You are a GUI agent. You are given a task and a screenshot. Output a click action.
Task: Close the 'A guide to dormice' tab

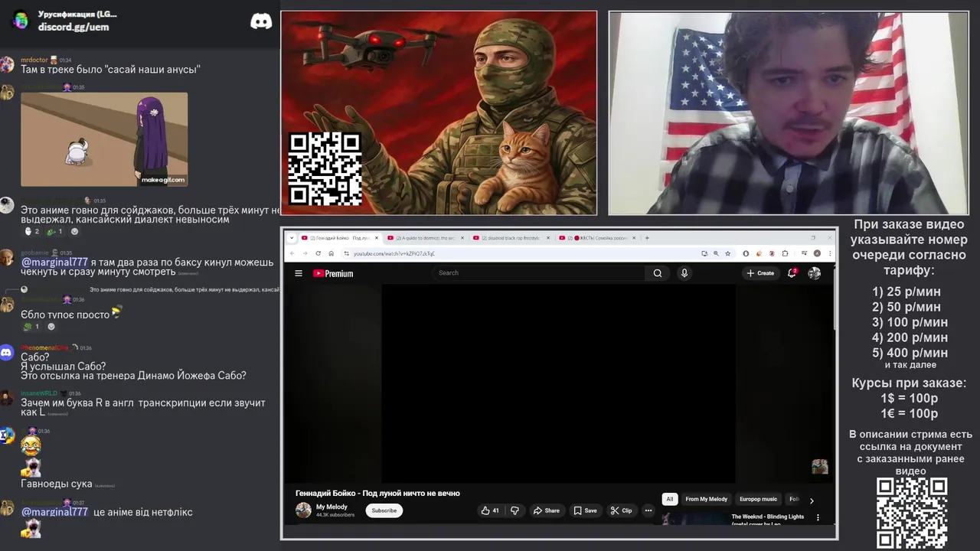[462, 238]
